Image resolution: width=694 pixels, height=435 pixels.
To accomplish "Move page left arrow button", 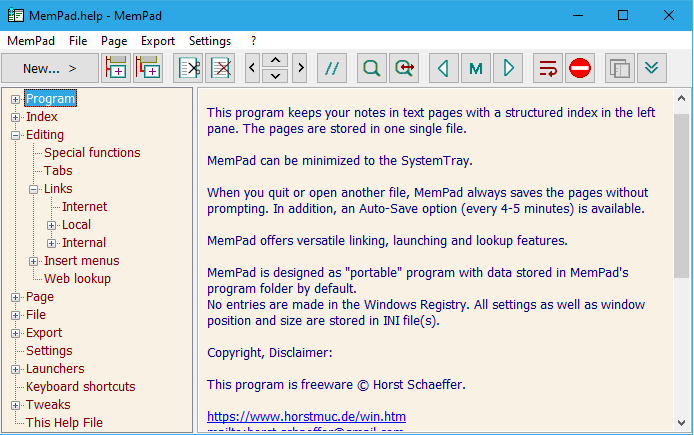I will [252, 68].
